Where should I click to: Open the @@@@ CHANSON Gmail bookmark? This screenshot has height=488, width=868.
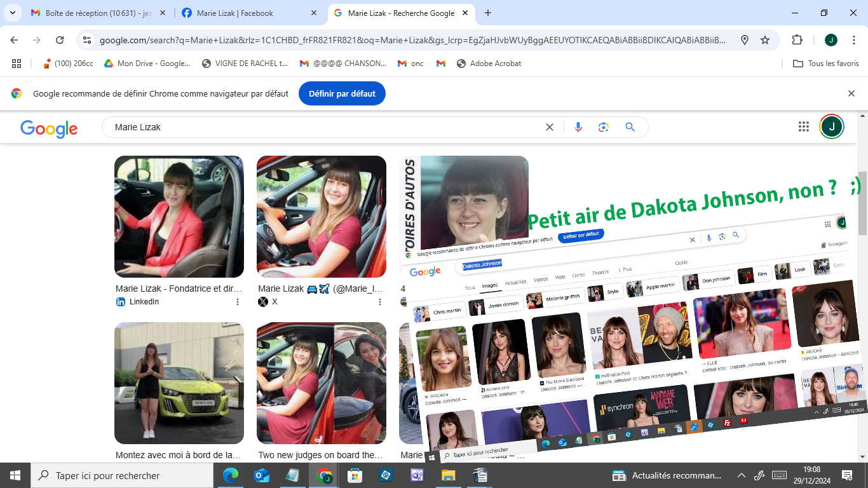click(x=343, y=64)
